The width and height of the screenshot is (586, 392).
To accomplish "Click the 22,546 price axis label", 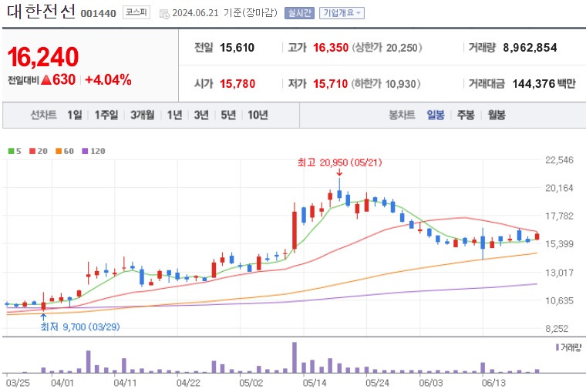I will pos(559,160).
